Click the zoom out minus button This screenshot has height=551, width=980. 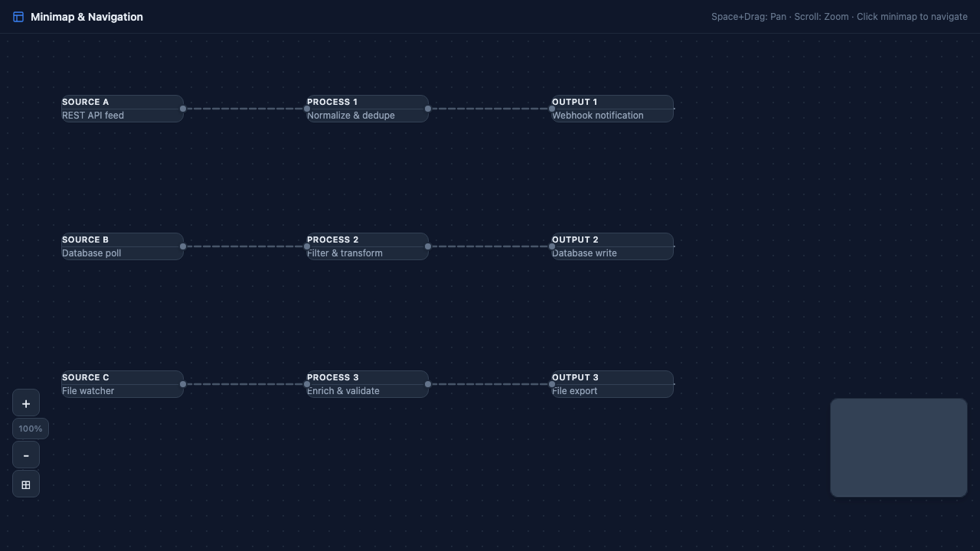coord(26,455)
